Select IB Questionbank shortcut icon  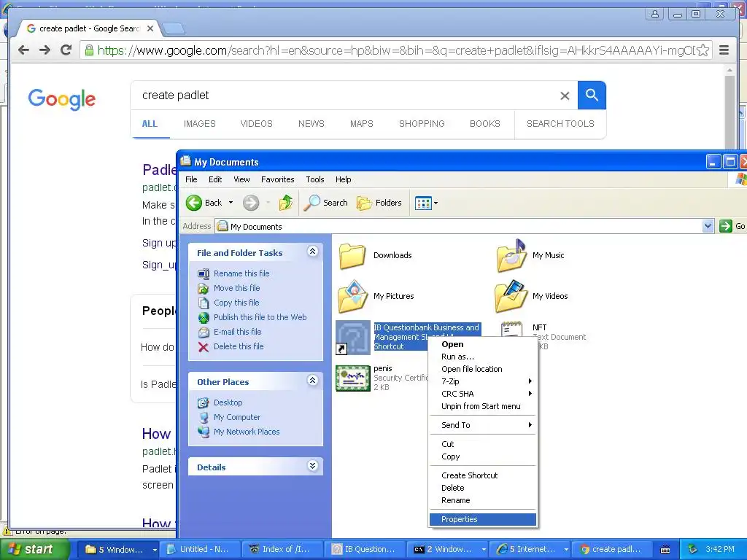pos(353,337)
